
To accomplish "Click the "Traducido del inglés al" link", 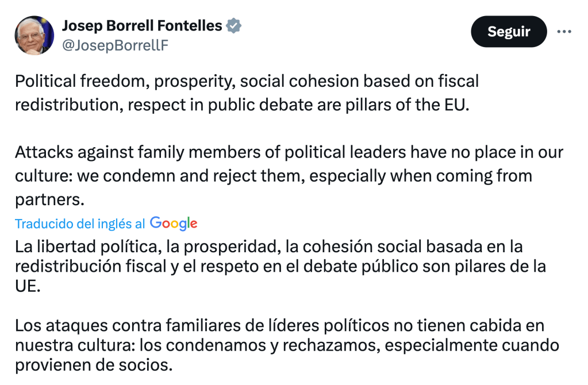I will (80, 224).
